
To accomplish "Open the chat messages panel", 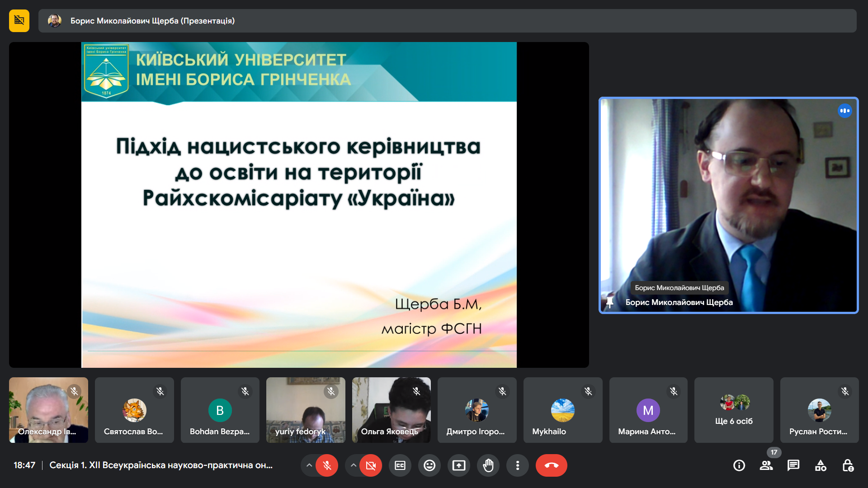I will (793, 465).
